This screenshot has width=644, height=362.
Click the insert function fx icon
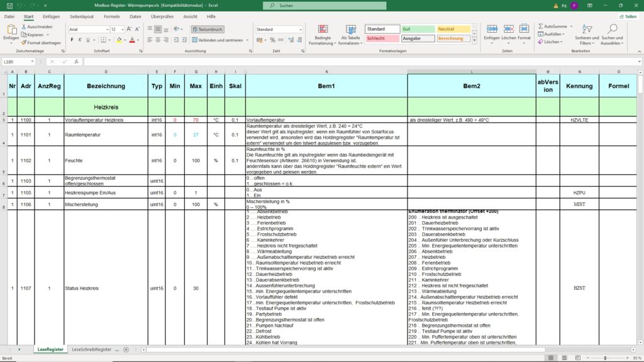(x=76, y=62)
